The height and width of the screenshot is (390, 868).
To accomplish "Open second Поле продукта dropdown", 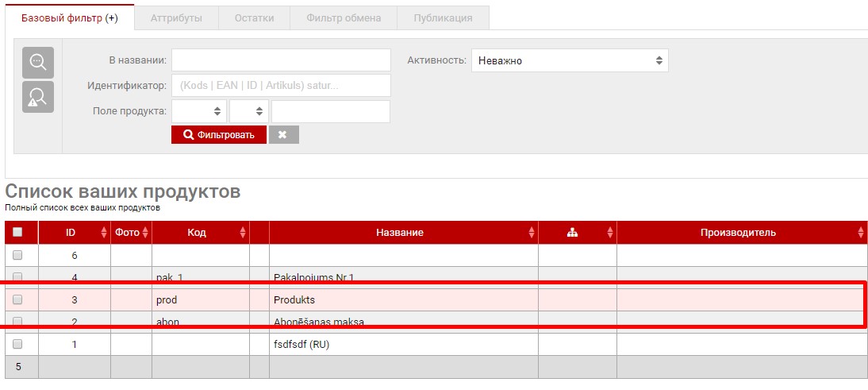I will pyautogui.click(x=249, y=111).
